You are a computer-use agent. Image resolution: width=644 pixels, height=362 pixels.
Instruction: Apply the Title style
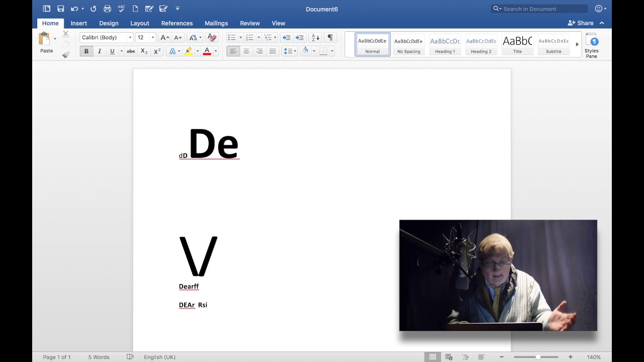click(x=517, y=44)
